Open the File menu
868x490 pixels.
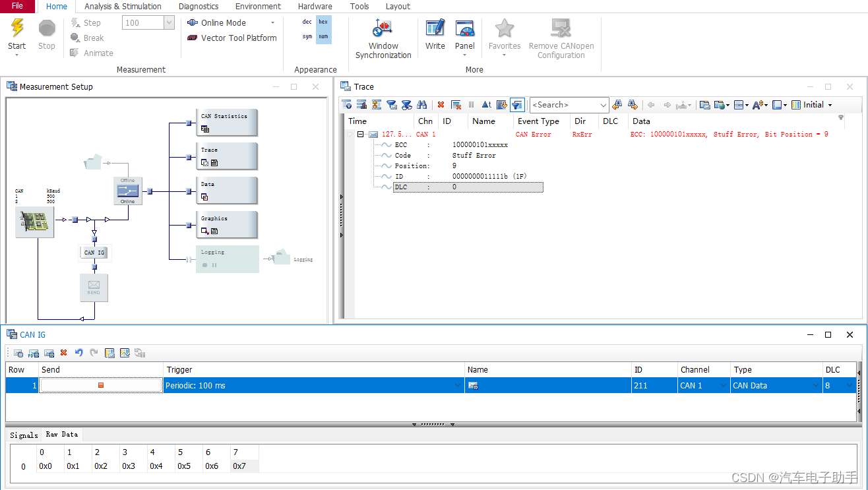[18, 6]
